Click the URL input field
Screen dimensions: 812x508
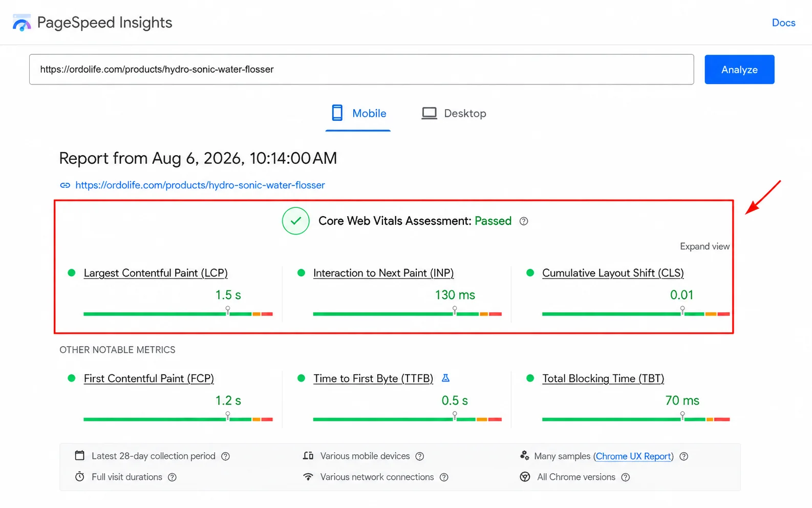point(361,69)
